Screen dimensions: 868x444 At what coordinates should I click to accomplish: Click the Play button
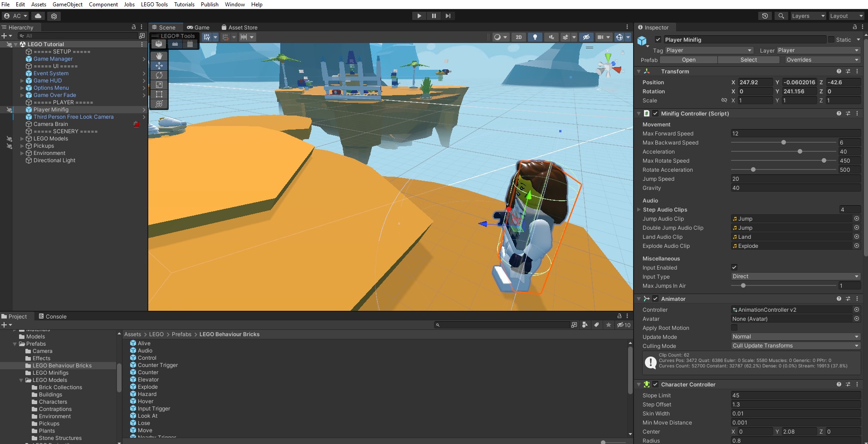(419, 16)
